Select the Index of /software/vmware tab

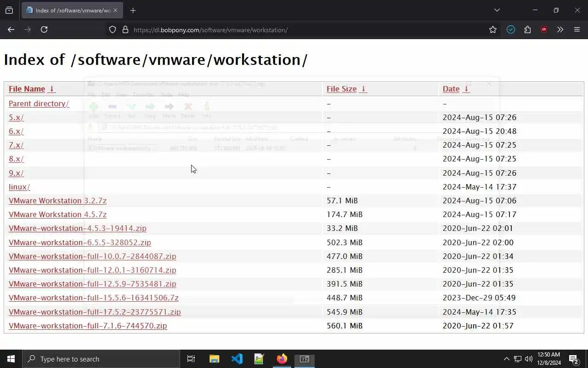(72, 10)
